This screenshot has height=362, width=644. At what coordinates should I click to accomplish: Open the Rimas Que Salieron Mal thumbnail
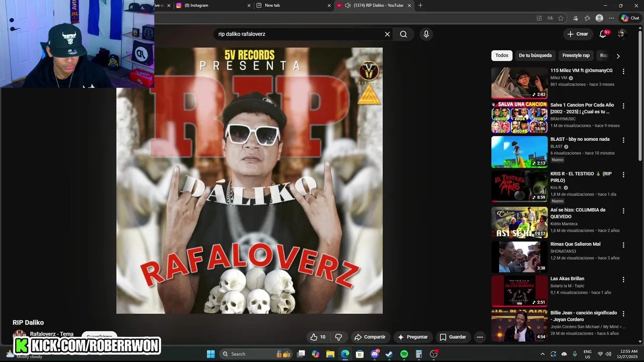click(519, 257)
